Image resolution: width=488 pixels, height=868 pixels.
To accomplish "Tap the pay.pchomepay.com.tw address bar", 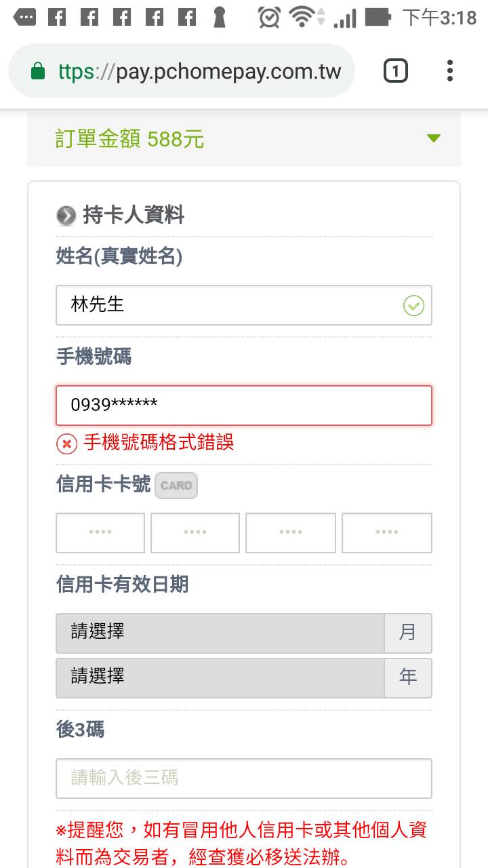I will coord(197,71).
